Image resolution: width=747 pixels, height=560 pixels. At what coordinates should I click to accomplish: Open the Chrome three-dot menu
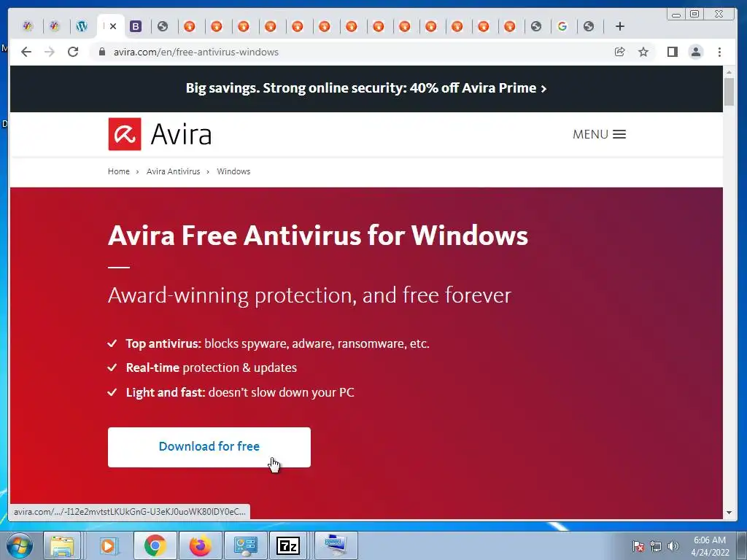(719, 52)
